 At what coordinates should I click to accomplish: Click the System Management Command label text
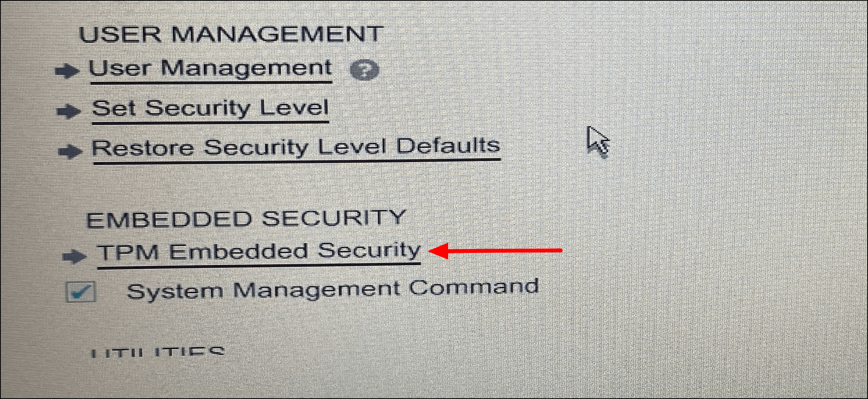click(333, 289)
